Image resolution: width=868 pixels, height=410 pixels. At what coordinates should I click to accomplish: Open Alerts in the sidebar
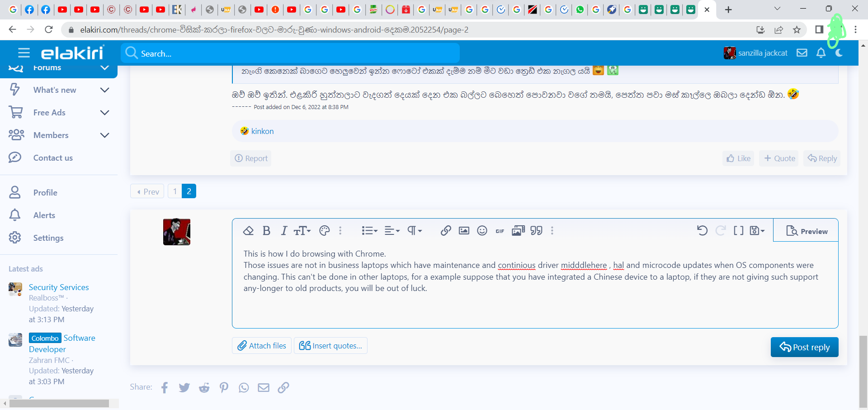[x=44, y=215]
